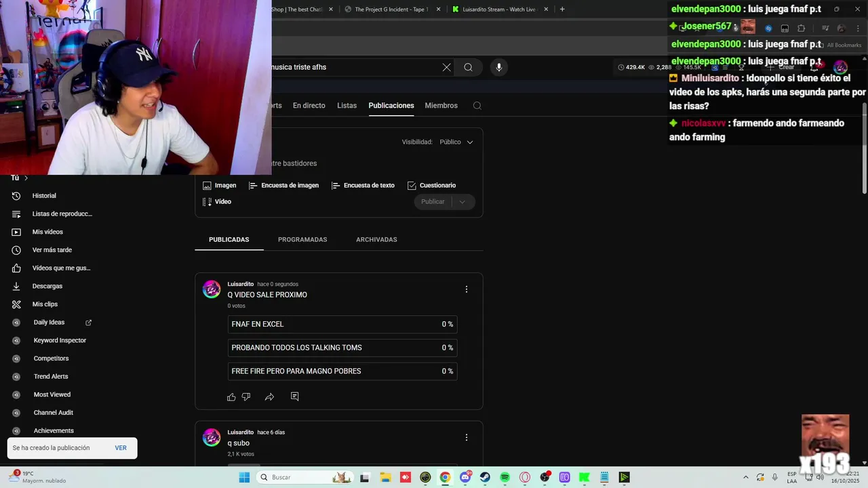Click the magnifier search button
The width and height of the screenshot is (868, 488).
[468, 67]
